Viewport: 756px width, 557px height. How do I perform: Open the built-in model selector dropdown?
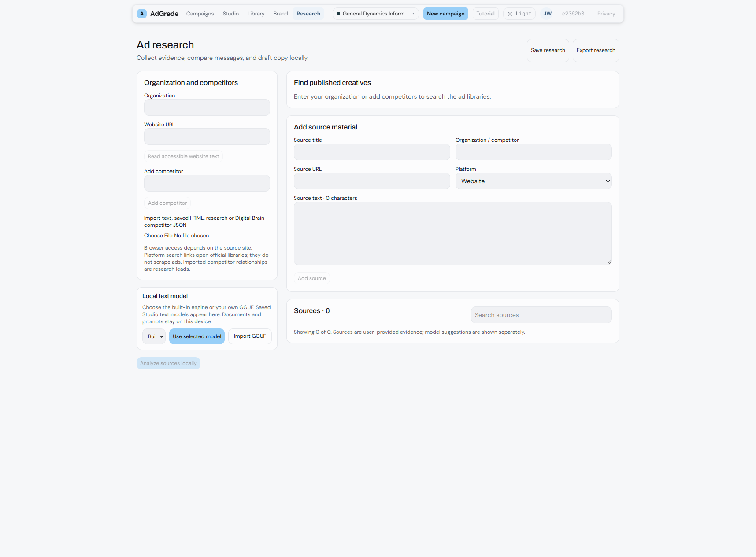pyautogui.click(x=154, y=336)
